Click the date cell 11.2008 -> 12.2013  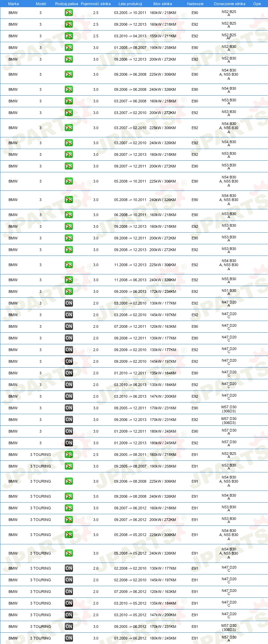(x=130, y=265)
